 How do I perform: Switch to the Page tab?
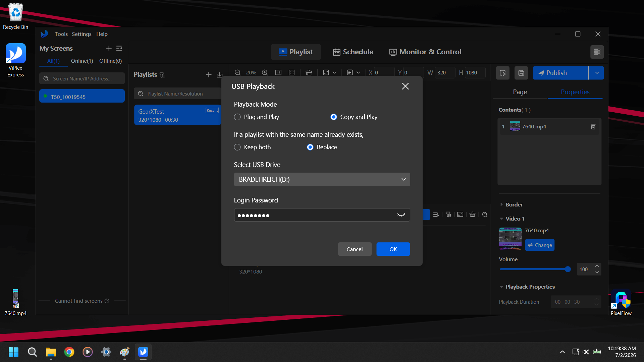pos(520,92)
